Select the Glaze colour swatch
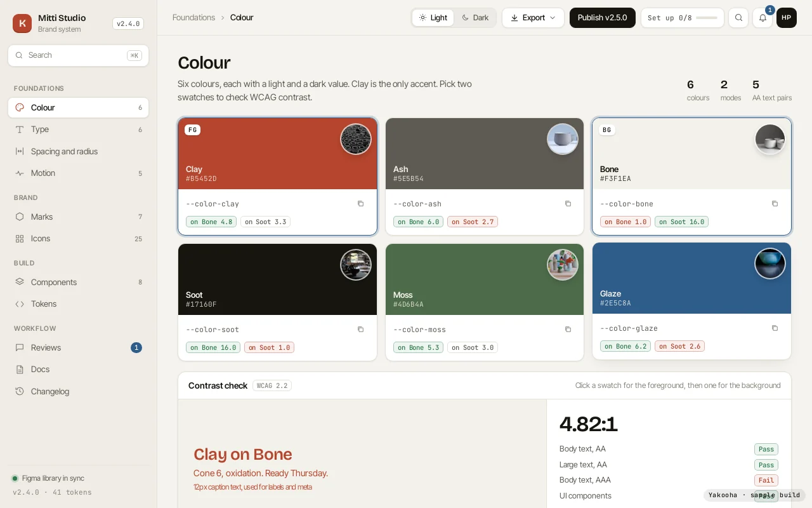The height and width of the screenshot is (508, 812). coord(691,278)
